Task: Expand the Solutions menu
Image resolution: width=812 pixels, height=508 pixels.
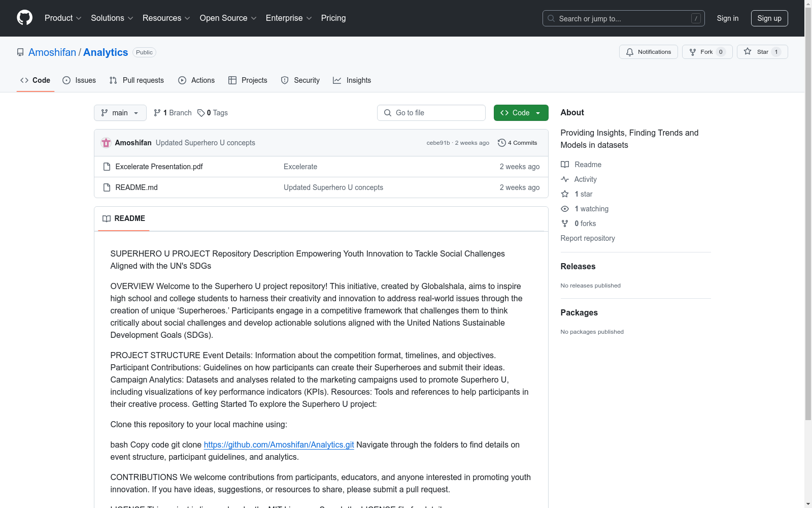Action: point(112,18)
